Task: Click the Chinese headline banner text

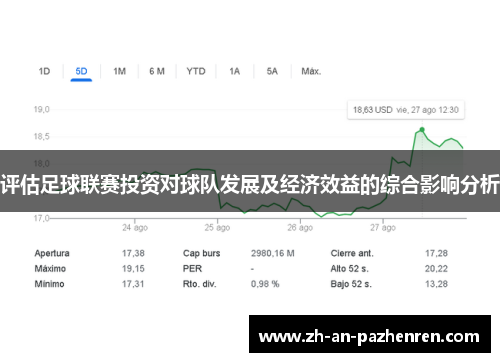Action: (250, 184)
